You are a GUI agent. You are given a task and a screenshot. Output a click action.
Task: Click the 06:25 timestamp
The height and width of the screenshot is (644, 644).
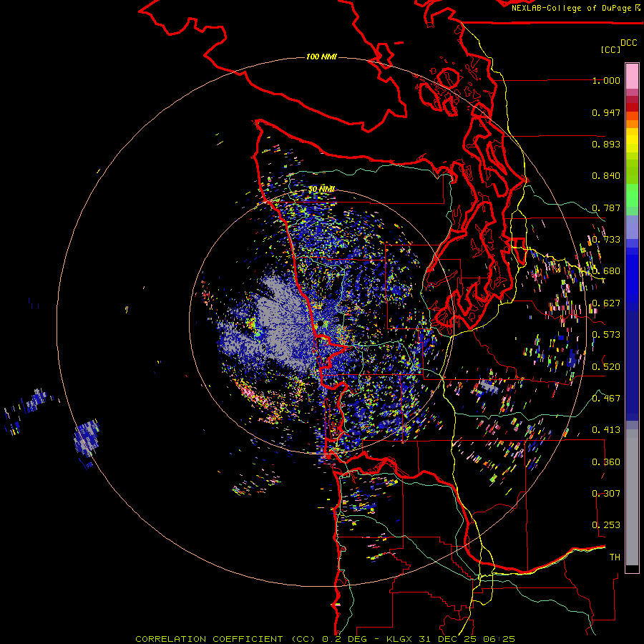499,639
